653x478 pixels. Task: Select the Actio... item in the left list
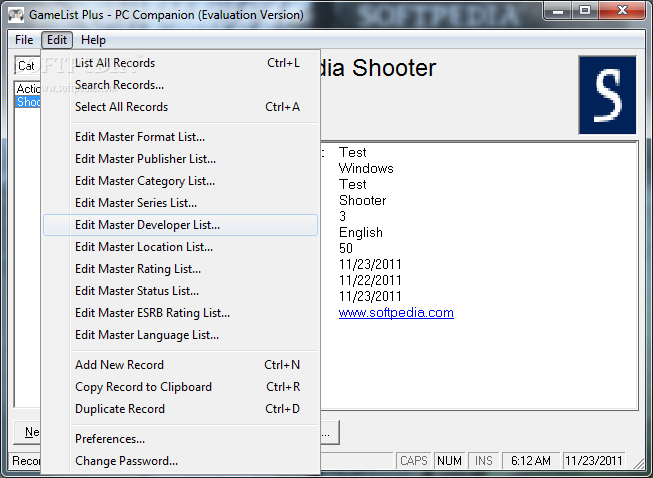point(28,89)
